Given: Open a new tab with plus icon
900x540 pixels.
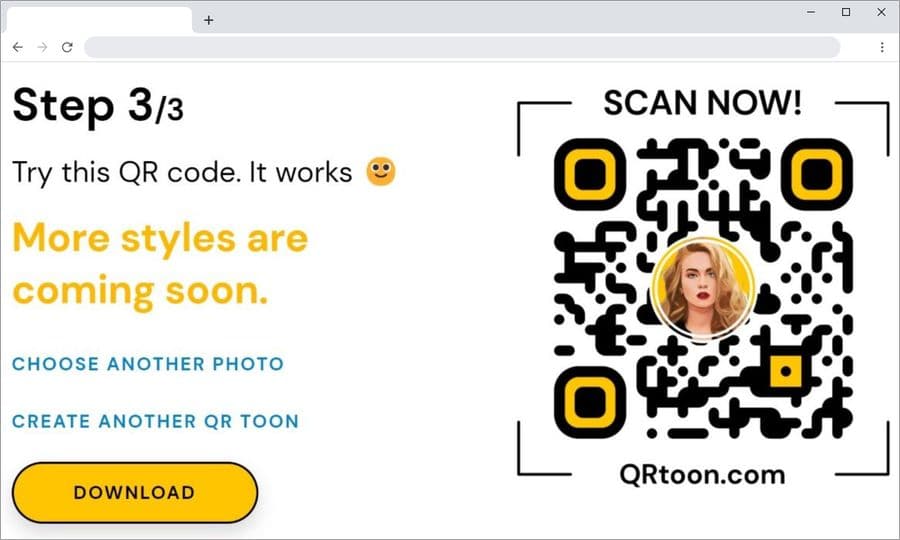Looking at the screenshot, I should coord(209,21).
